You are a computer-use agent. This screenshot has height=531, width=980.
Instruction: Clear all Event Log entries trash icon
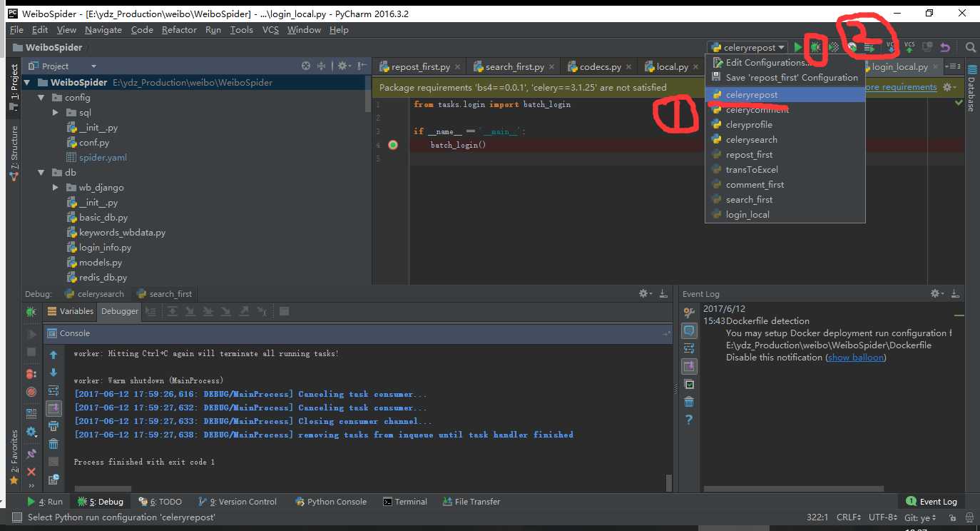689,402
